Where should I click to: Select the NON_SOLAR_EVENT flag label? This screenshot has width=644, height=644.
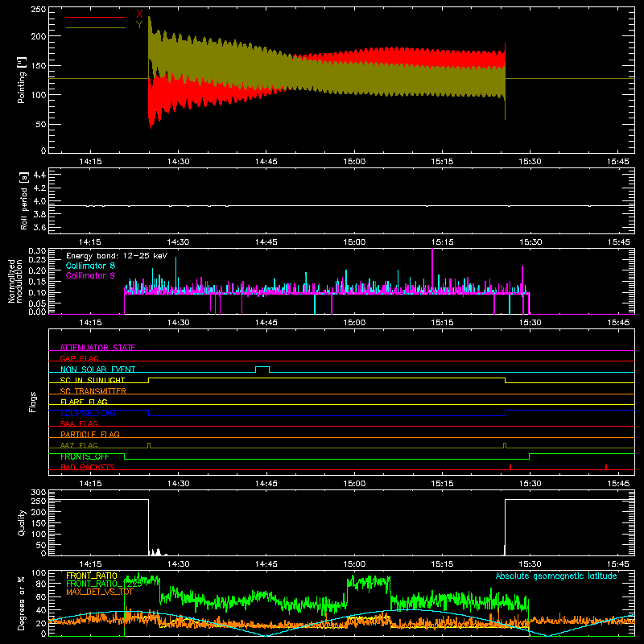point(97,369)
